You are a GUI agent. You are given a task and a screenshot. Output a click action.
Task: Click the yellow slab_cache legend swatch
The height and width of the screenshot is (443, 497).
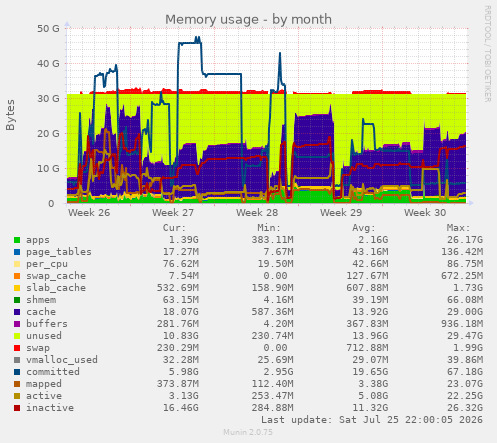[x=17, y=288]
